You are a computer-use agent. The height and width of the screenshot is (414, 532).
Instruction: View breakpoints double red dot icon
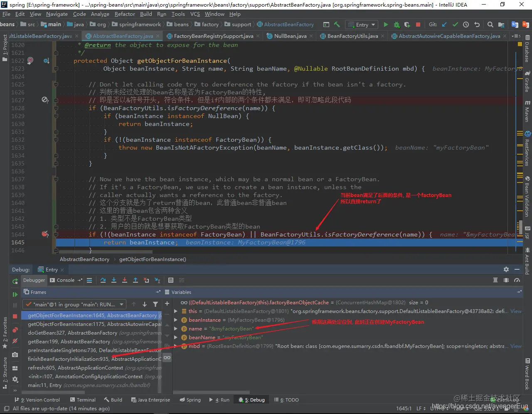[x=15, y=330]
